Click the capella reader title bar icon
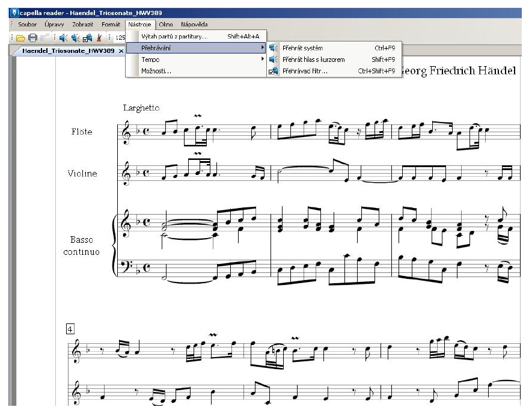The height and width of the screenshot is (416, 532). (14, 13)
